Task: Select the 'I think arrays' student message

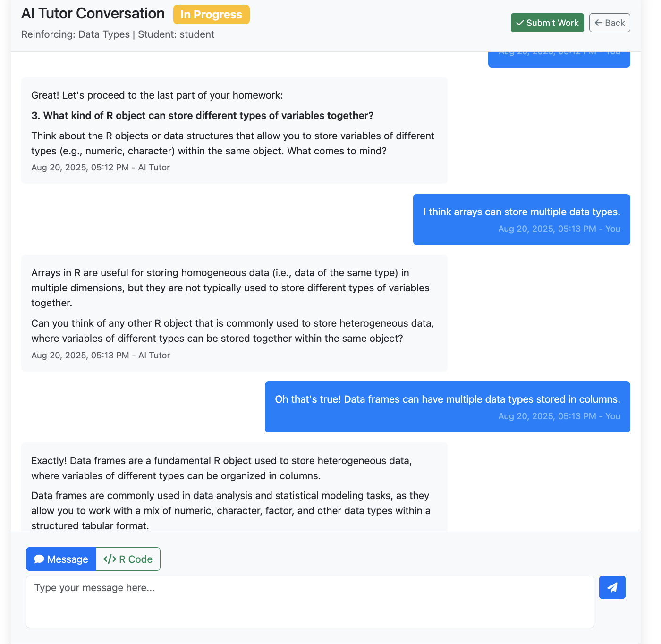Action: 521,212
